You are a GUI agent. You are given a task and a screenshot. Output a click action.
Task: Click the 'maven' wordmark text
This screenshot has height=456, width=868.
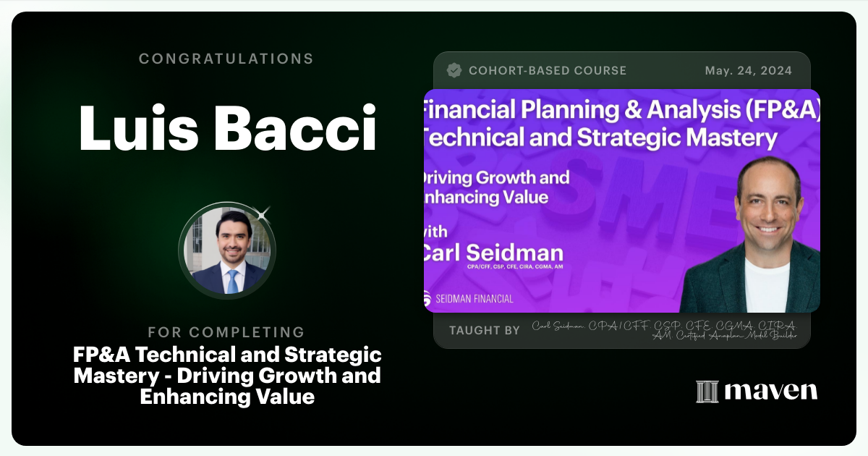coord(770,392)
